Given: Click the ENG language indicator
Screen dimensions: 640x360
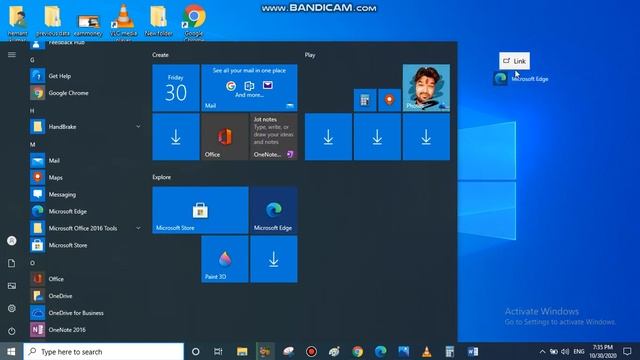Looking at the screenshot, I should coord(579,351).
